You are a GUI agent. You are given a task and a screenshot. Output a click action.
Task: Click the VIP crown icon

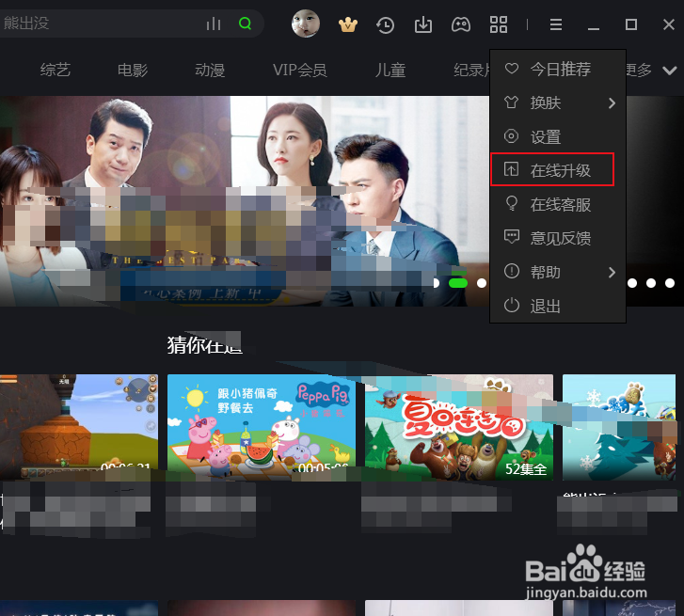(348, 24)
